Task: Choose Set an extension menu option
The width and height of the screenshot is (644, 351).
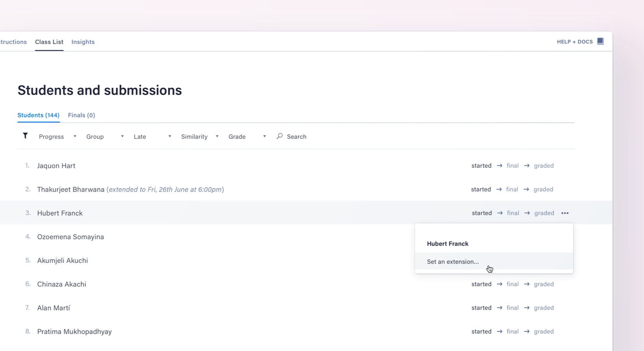Action: [453, 262]
